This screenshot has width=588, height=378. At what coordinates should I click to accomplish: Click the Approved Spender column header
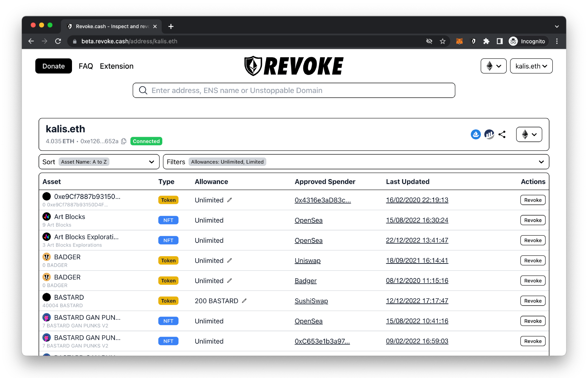[x=325, y=181]
